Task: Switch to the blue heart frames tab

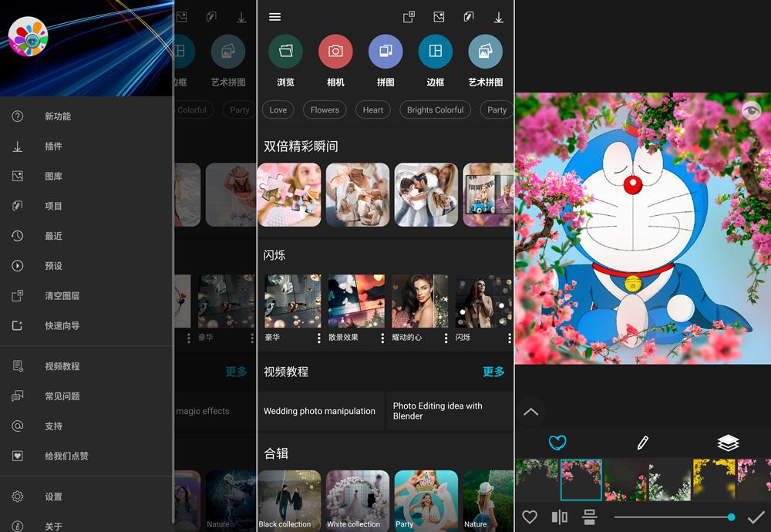Action: pyautogui.click(x=557, y=443)
